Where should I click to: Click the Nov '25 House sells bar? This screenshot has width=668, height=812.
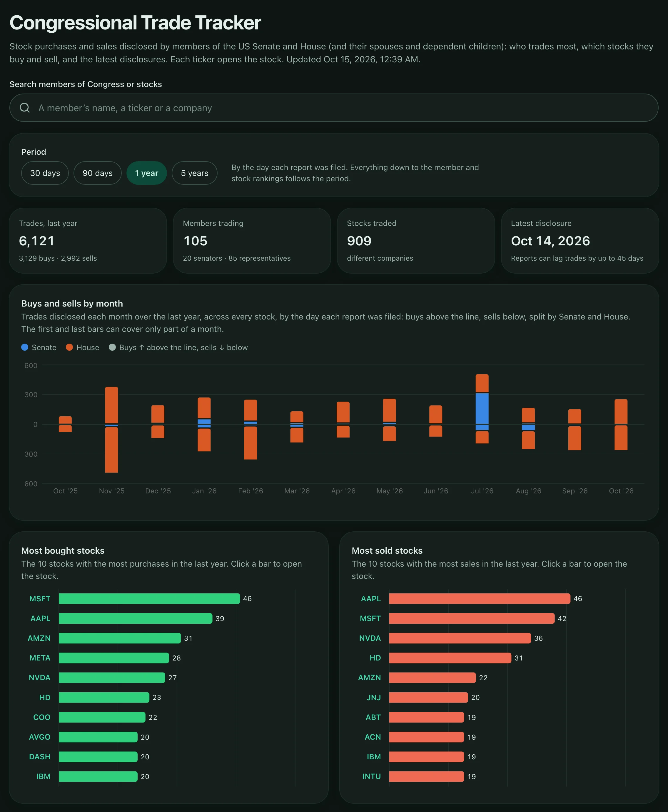coord(112,450)
